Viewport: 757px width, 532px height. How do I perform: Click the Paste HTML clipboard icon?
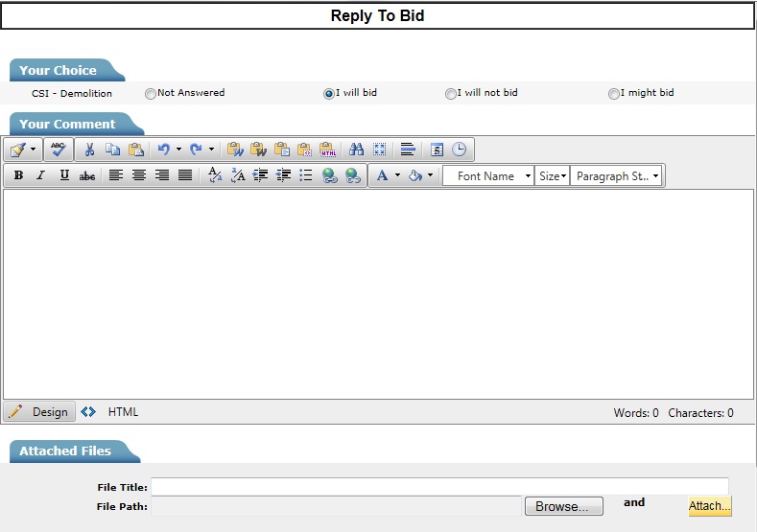click(328, 150)
